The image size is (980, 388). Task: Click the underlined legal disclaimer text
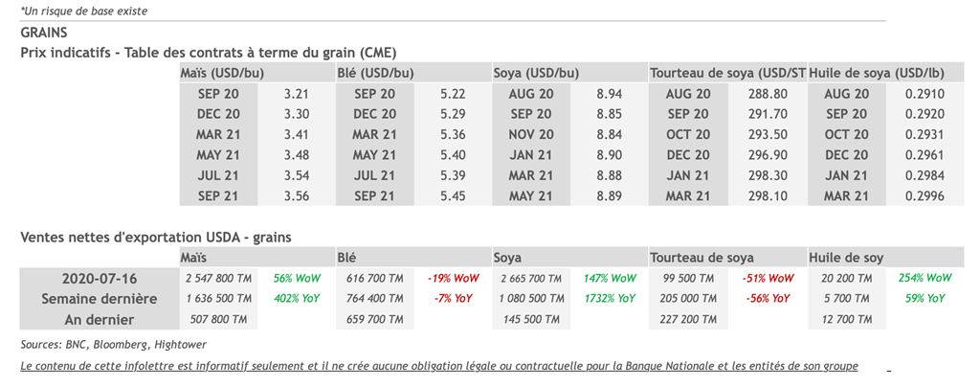[x=438, y=365]
